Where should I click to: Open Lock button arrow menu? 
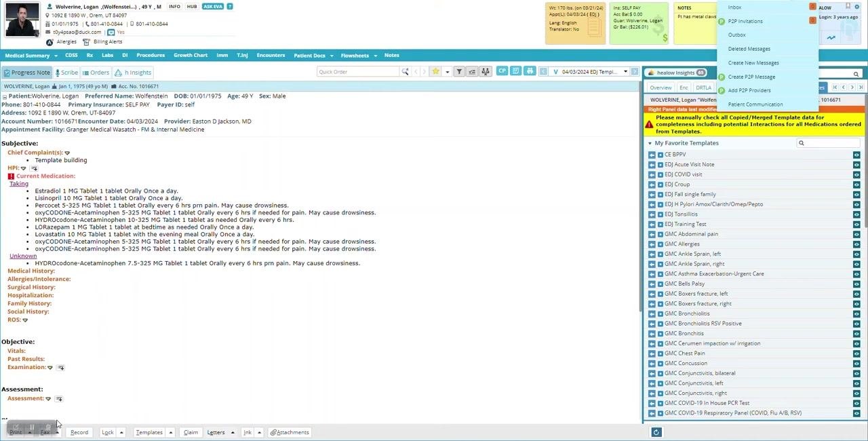(121, 432)
